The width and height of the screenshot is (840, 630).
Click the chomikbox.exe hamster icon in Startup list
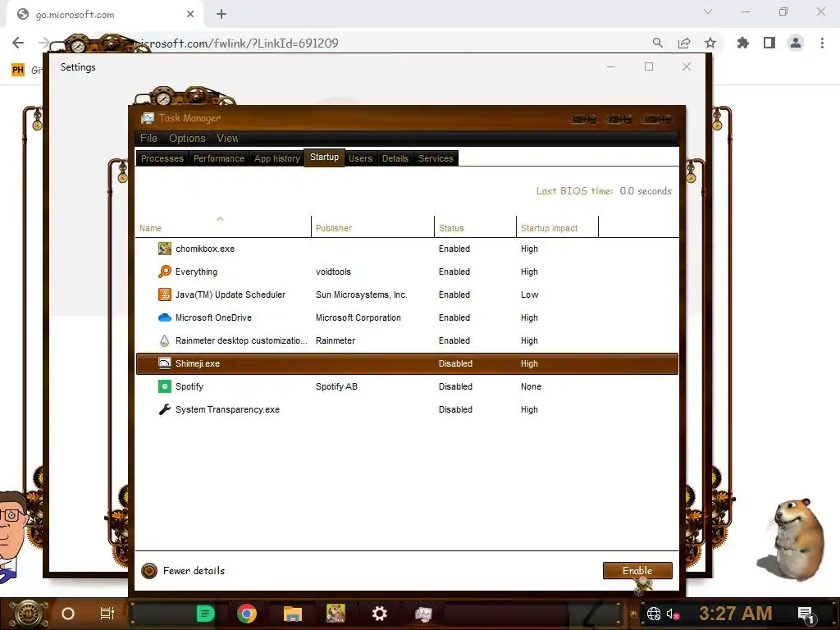tap(164, 249)
